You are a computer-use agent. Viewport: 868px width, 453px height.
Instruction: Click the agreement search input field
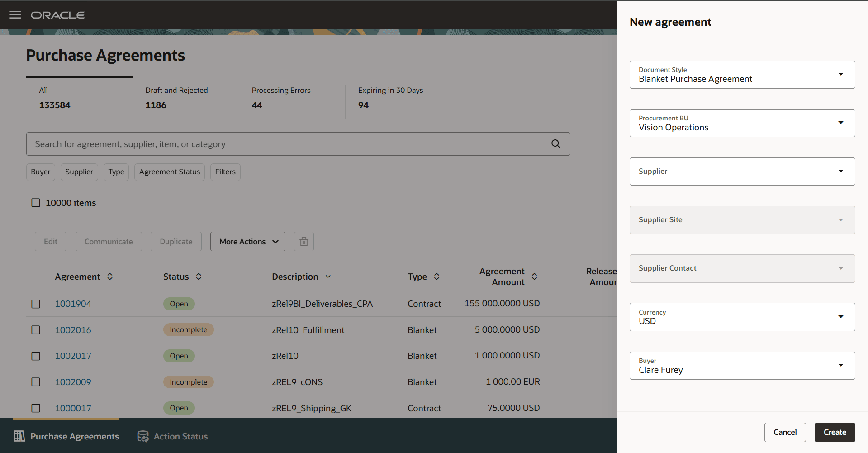click(298, 144)
